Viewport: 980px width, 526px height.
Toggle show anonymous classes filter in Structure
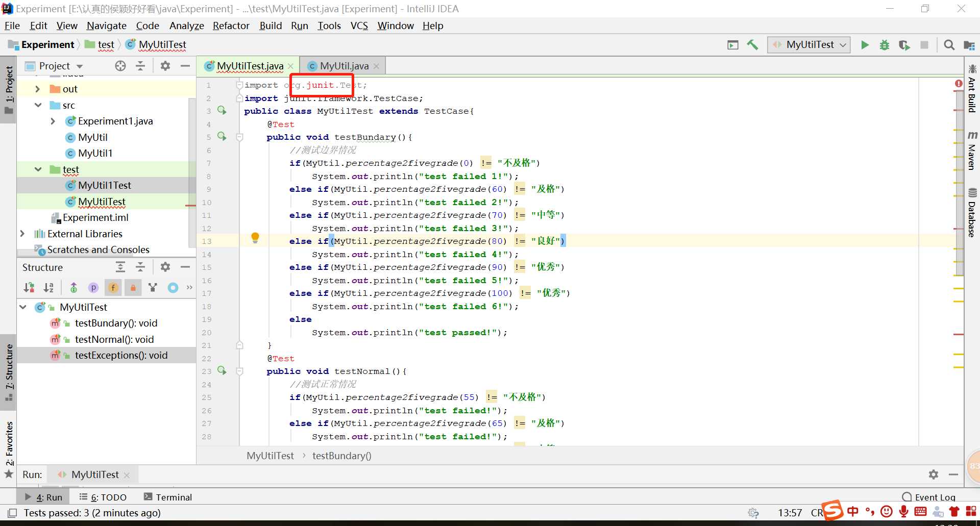153,288
